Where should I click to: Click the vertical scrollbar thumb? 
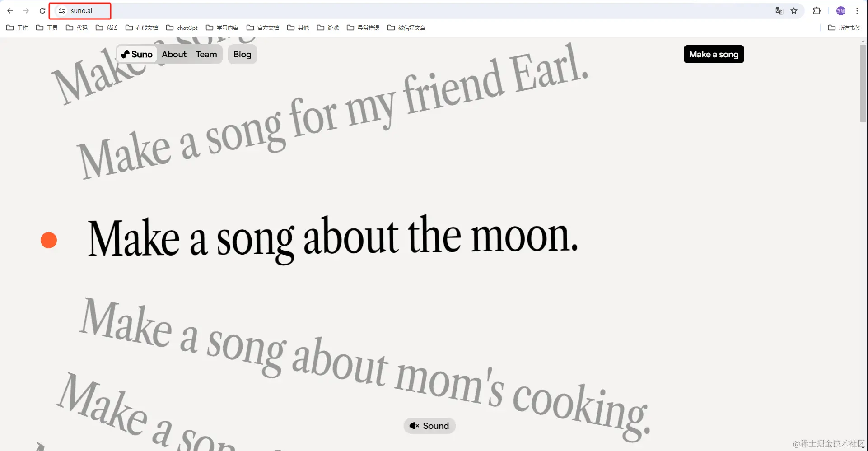(863, 83)
